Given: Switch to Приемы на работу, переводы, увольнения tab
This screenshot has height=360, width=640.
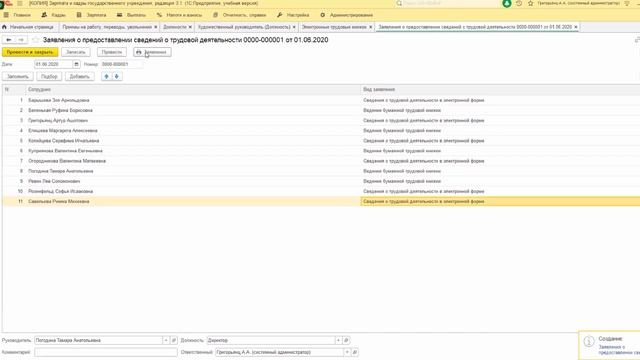Looking at the screenshot, I should coord(107,27).
